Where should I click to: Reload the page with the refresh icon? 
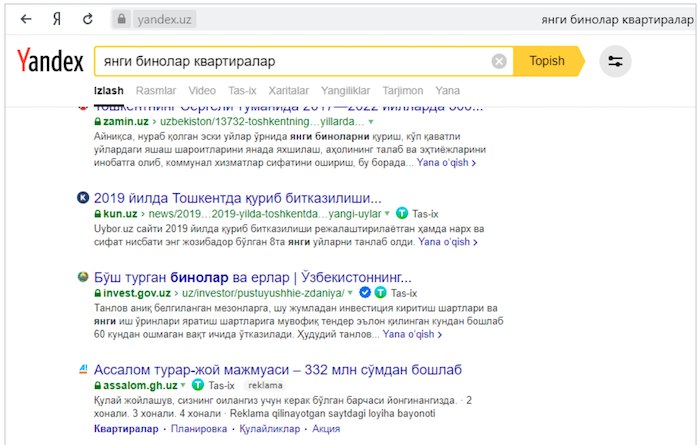(x=88, y=19)
